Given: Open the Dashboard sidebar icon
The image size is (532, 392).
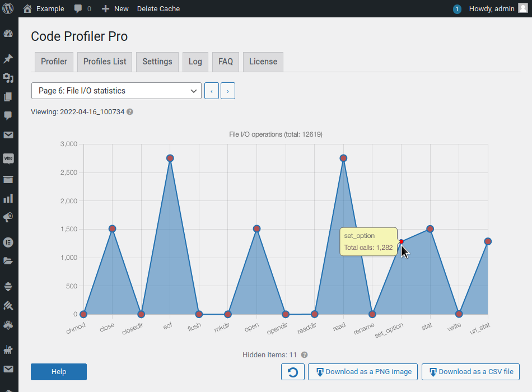Looking at the screenshot, I should coord(8,34).
